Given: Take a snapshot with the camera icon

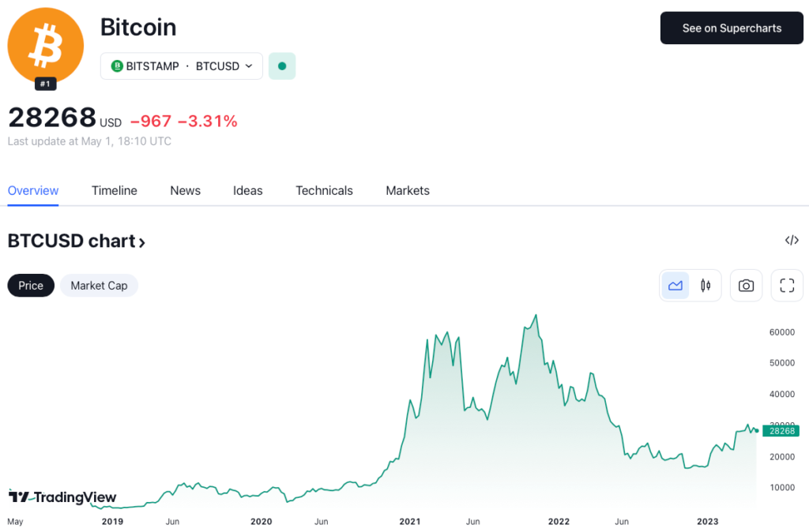Looking at the screenshot, I should click(x=746, y=285).
